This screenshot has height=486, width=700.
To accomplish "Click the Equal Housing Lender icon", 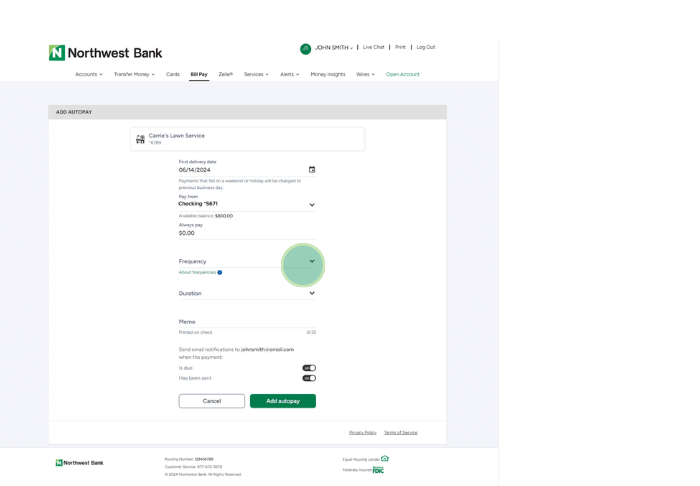I will 385,459.
